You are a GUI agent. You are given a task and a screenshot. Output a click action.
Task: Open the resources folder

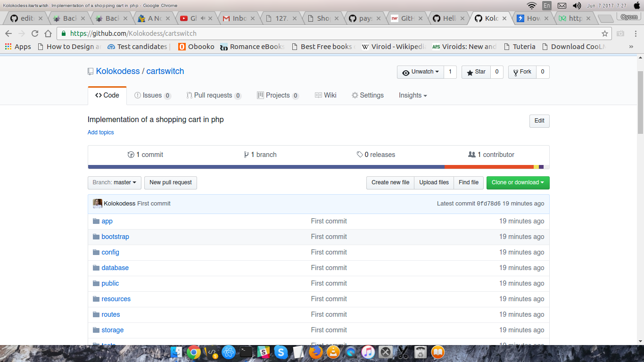(116, 299)
